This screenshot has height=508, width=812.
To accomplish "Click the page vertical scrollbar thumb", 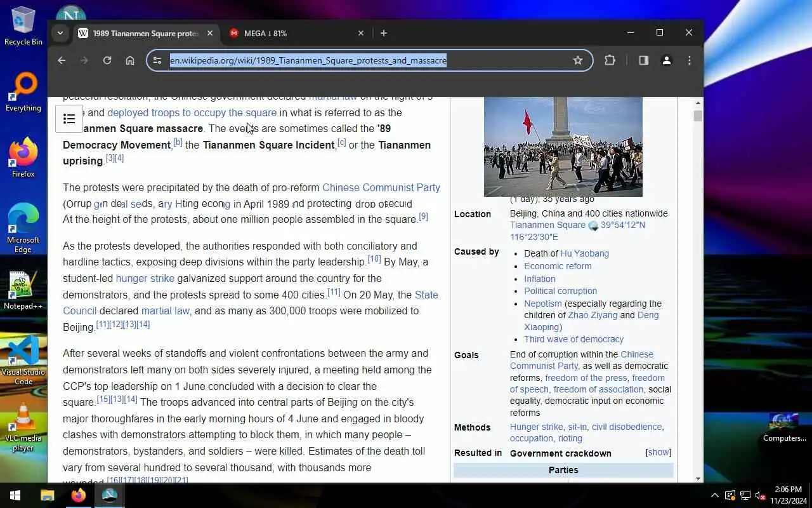I will [698, 116].
